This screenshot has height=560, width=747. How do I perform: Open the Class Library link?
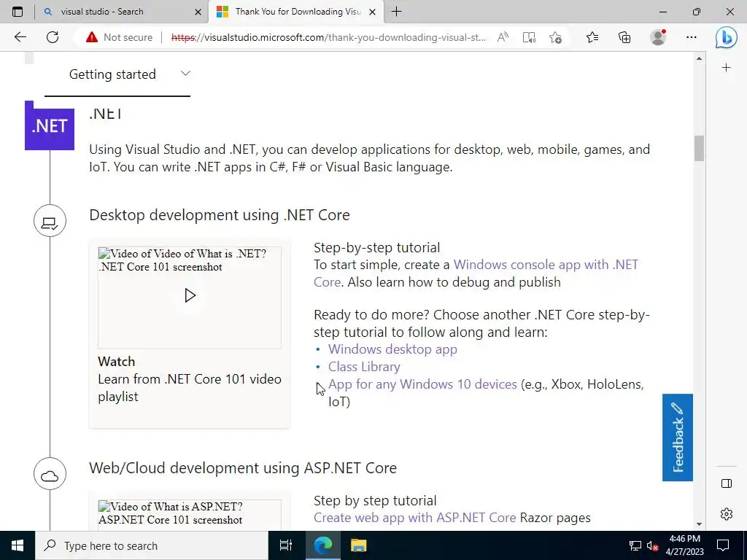pos(364,367)
